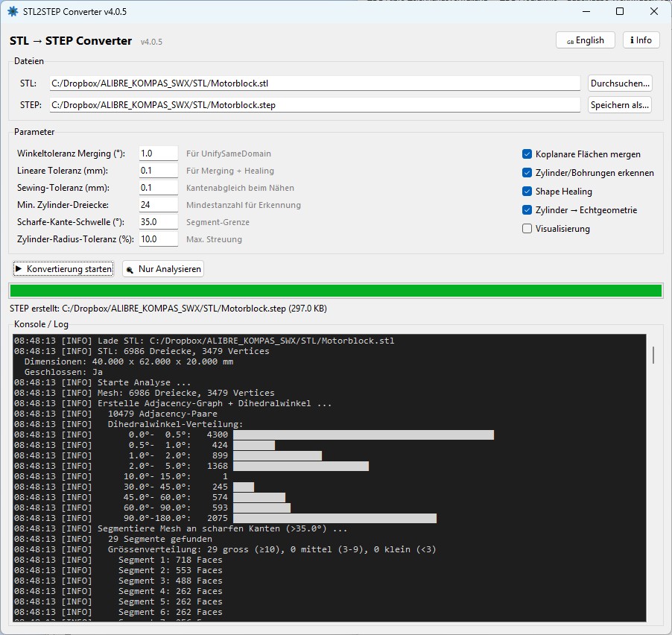Click log line 'Lade STL: ...Motorblock.stl'
The height and width of the screenshot is (635, 672).
point(204,341)
